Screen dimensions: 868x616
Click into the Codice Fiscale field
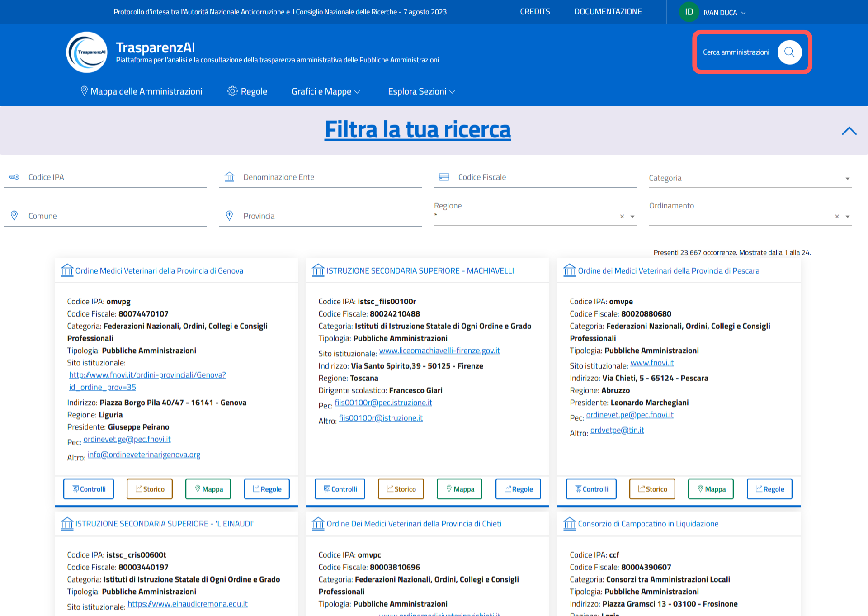click(535, 177)
